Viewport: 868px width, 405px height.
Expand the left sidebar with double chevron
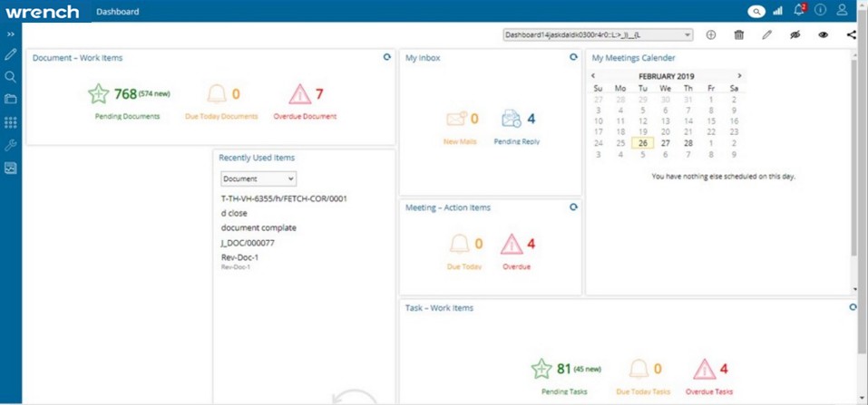pos(11,34)
